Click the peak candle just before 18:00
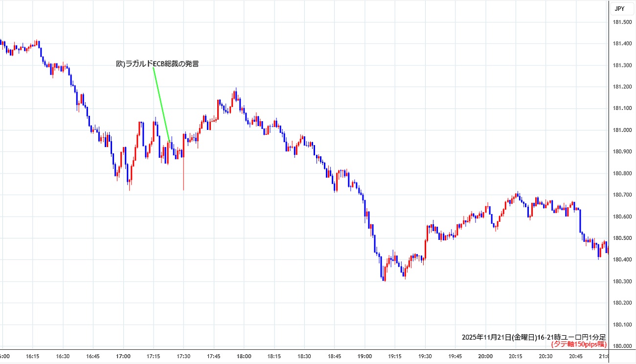This screenshot has width=636, height=364. [x=236, y=94]
